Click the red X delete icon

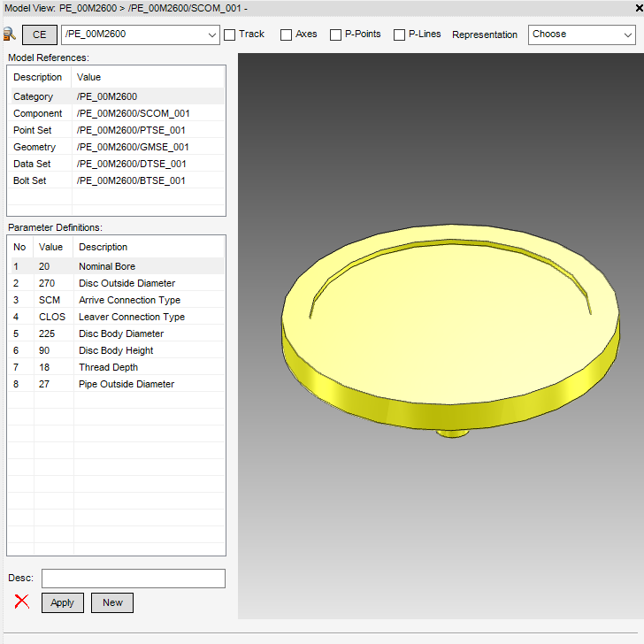click(x=22, y=602)
